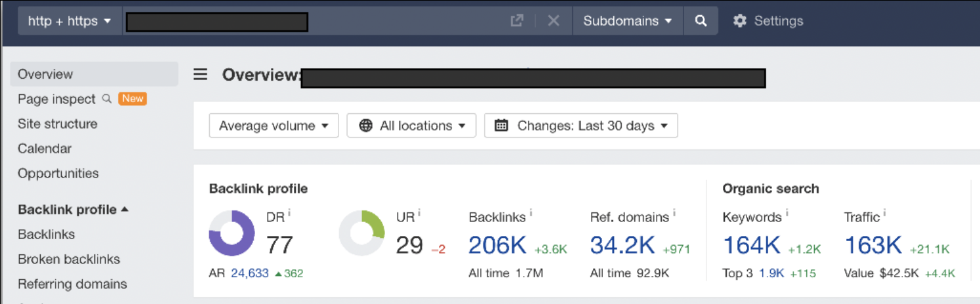The width and height of the screenshot is (980, 304).
Task: Open the Changes: Last 30 days dropdown
Action: coord(581,126)
